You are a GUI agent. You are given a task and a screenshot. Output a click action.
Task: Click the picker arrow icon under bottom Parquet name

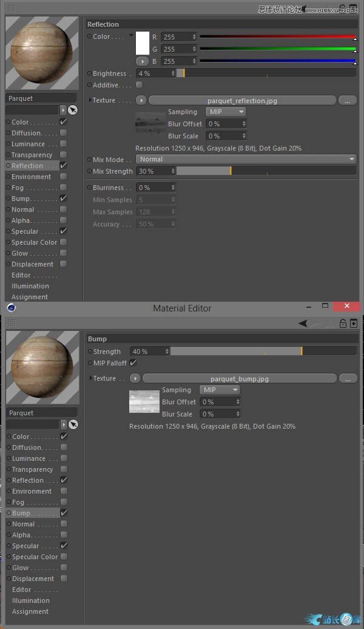click(73, 424)
